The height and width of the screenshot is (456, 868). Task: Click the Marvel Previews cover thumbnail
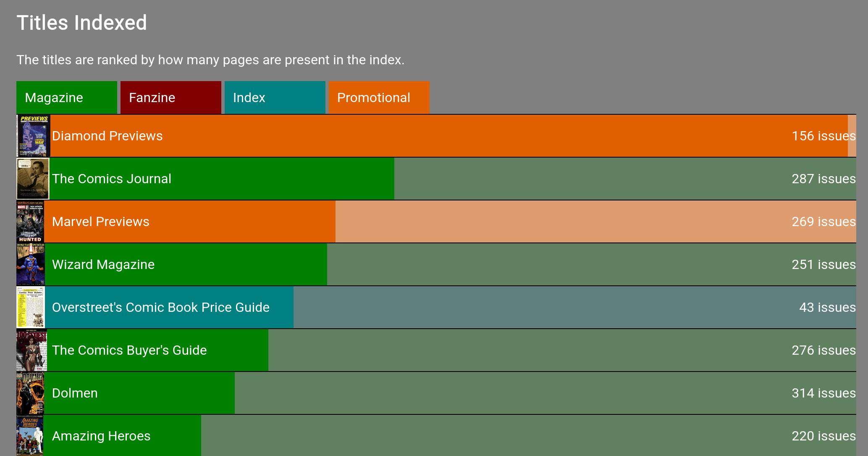(x=30, y=221)
